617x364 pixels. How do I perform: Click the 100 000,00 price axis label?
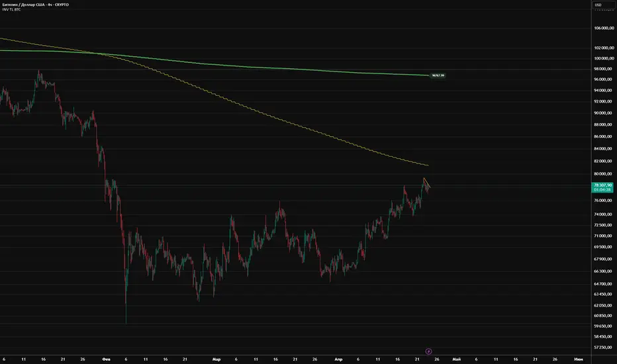coord(604,59)
